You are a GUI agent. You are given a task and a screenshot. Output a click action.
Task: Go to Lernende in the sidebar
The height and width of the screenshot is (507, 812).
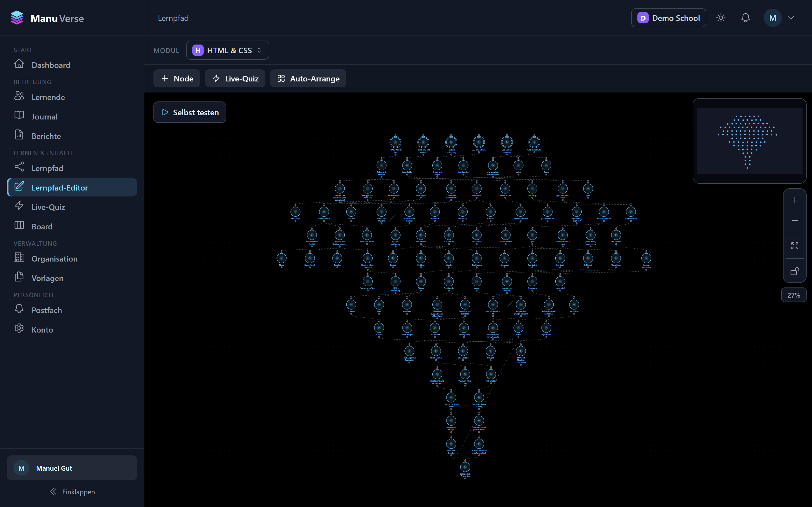[x=72, y=97]
